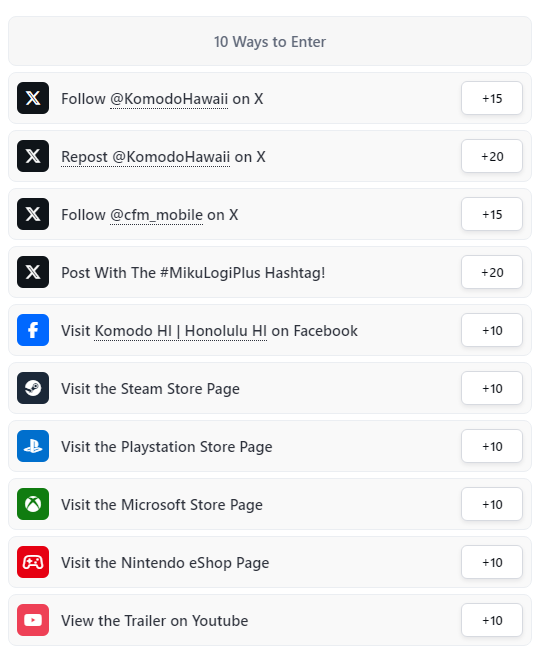Click the Facebook icon
Image resolution: width=540 pixels, height=652 pixels.
coord(33,330)
